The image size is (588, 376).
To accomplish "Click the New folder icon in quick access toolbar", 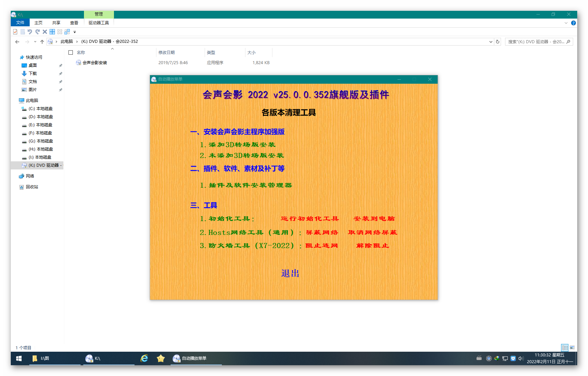I will coord(23,32).
